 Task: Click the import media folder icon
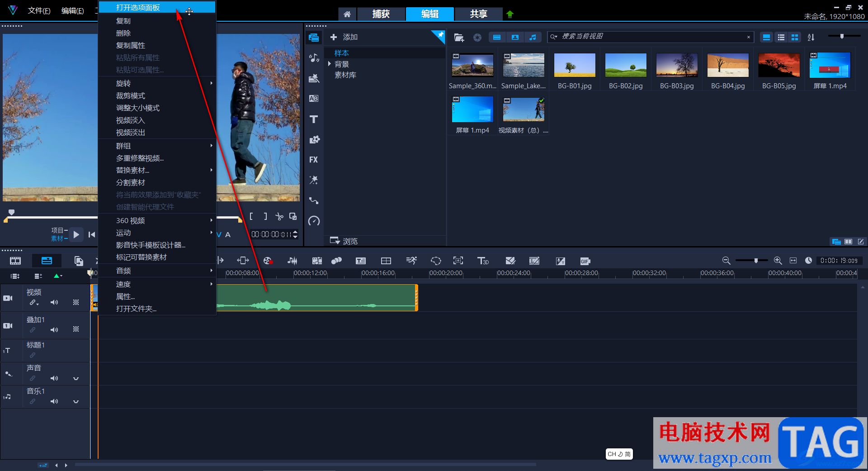[459, 38]
